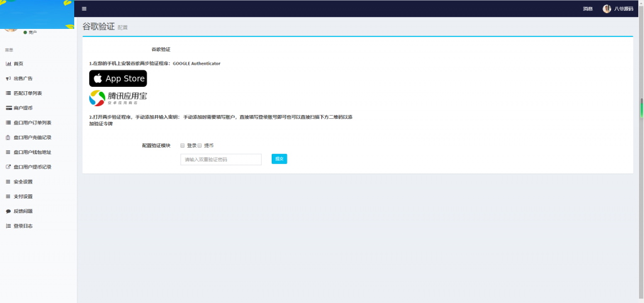Click the 出售广告 megaphone icon

8,79
